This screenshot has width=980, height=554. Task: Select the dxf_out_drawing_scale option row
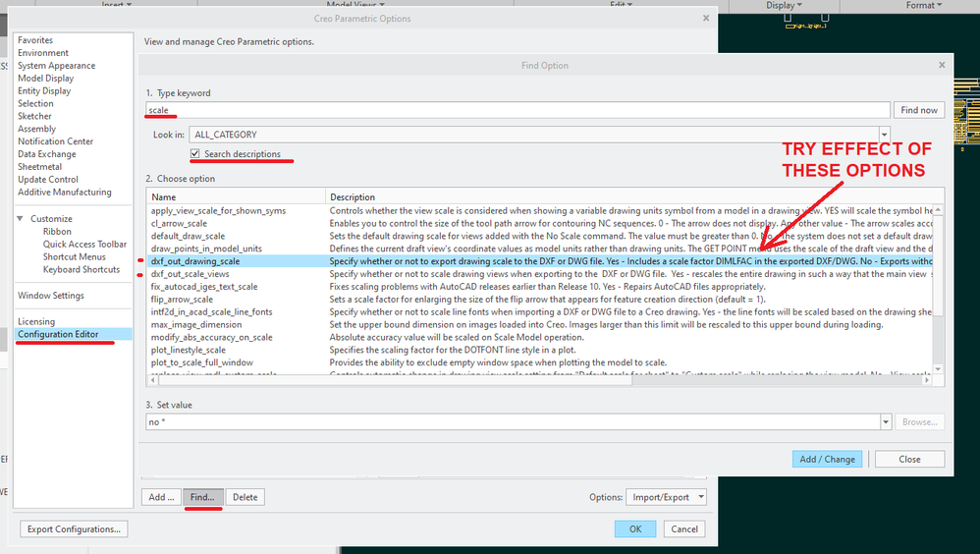(539, 261)
